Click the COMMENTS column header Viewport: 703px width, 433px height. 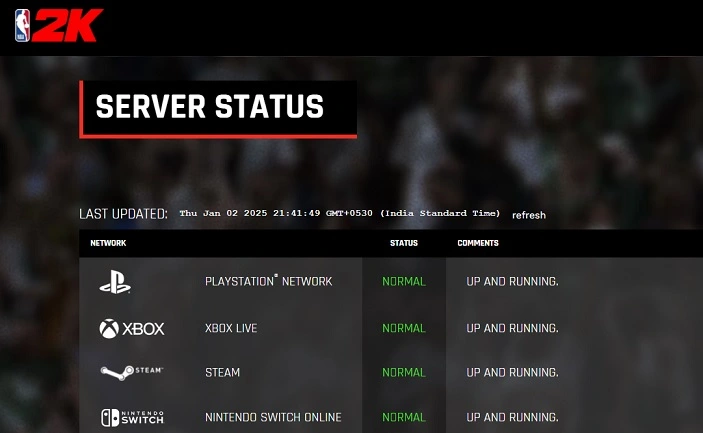point(478,243)
